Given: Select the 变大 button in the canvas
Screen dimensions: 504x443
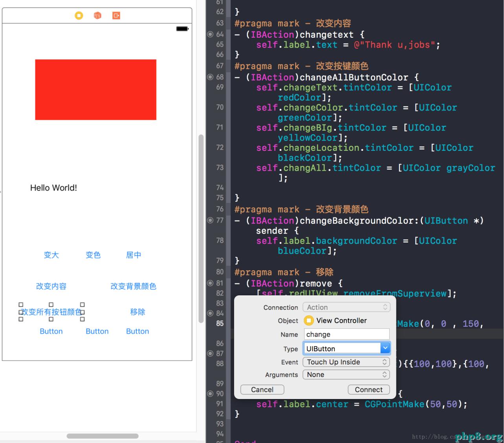Looking at the screenshot, I should point(51,255).
